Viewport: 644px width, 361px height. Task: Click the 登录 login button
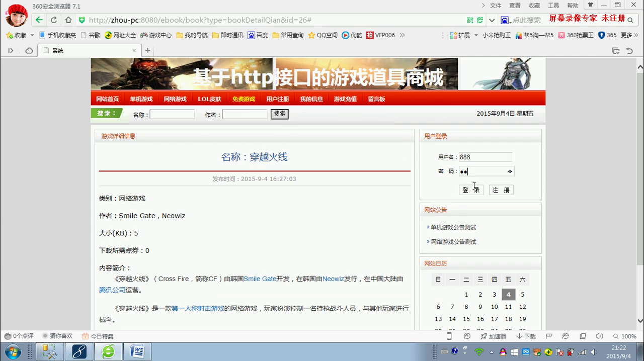[471, 190]
